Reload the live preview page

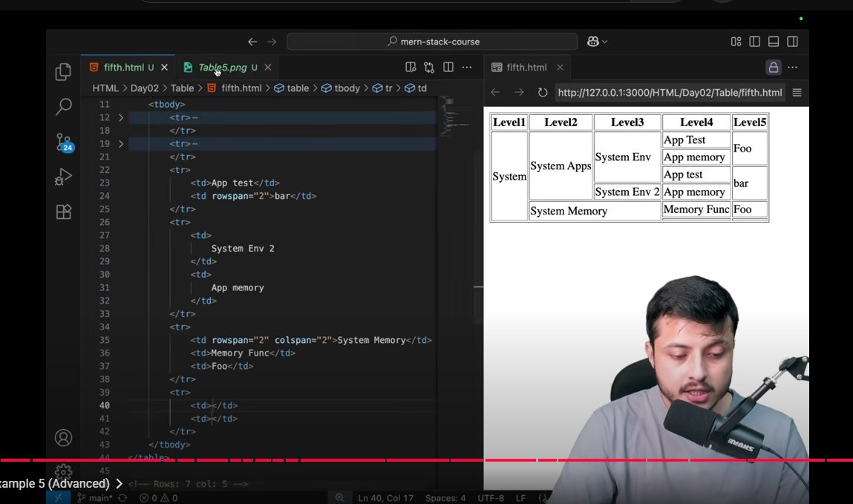coord(543,92)
